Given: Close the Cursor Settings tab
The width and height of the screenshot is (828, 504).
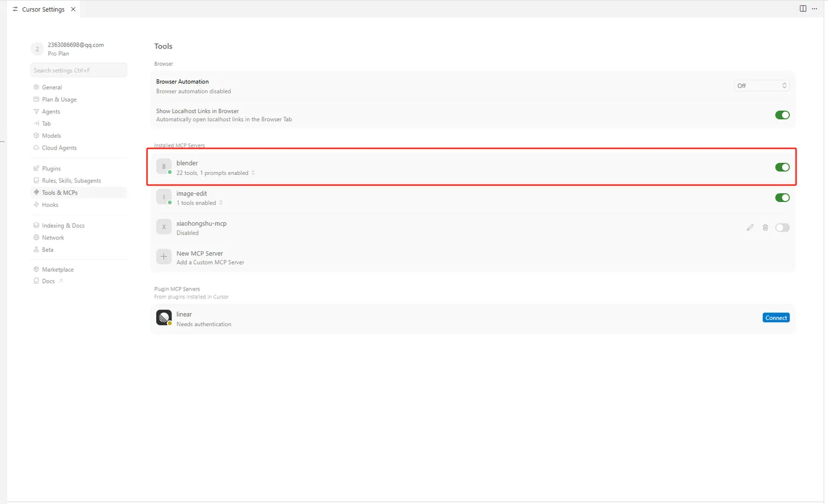Looking at the screenshot, I should coord(73,9).
